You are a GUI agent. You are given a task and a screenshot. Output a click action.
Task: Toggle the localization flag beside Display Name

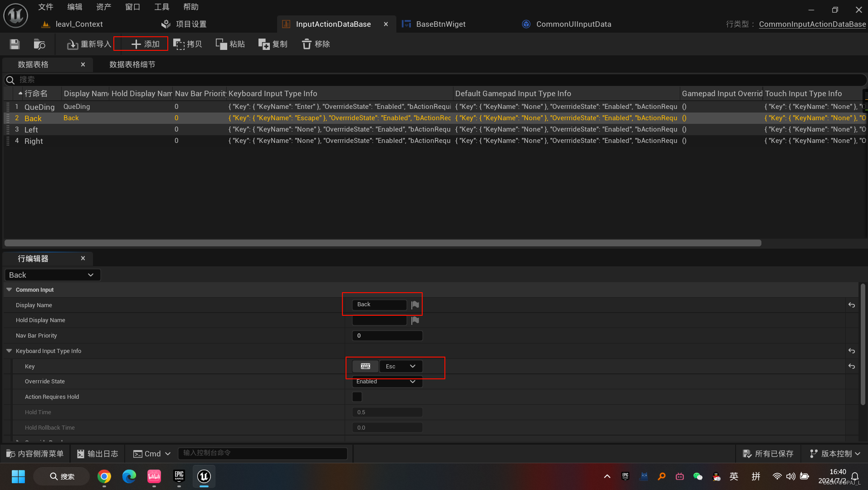click(414, 304)
